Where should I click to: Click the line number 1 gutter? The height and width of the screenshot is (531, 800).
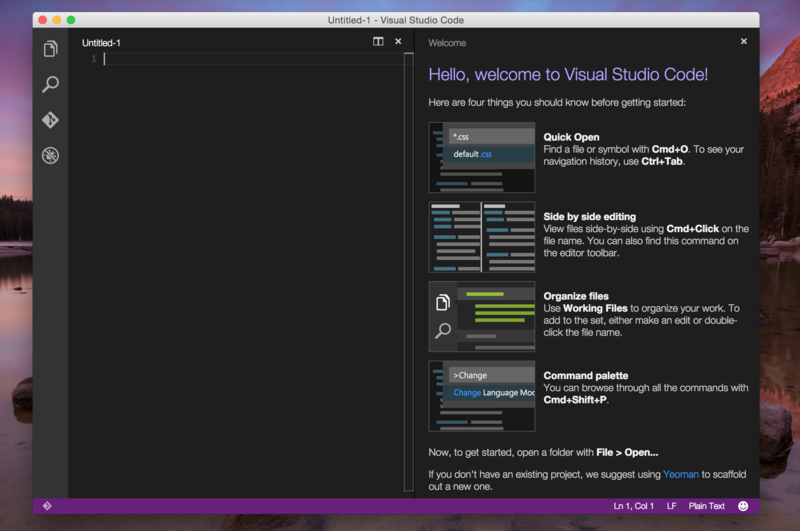tap(93, 59)
